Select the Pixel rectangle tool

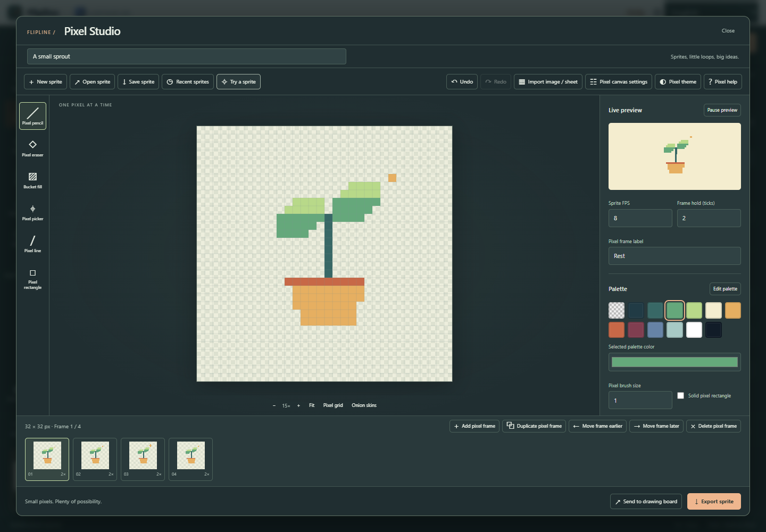32,278
